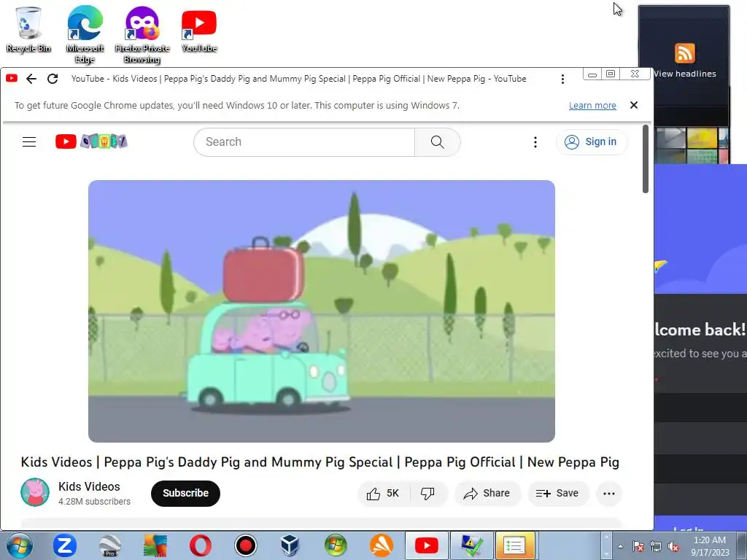Go back using the browser back arrow
This screenshot has width=747, height=560.
coord(31,79)
